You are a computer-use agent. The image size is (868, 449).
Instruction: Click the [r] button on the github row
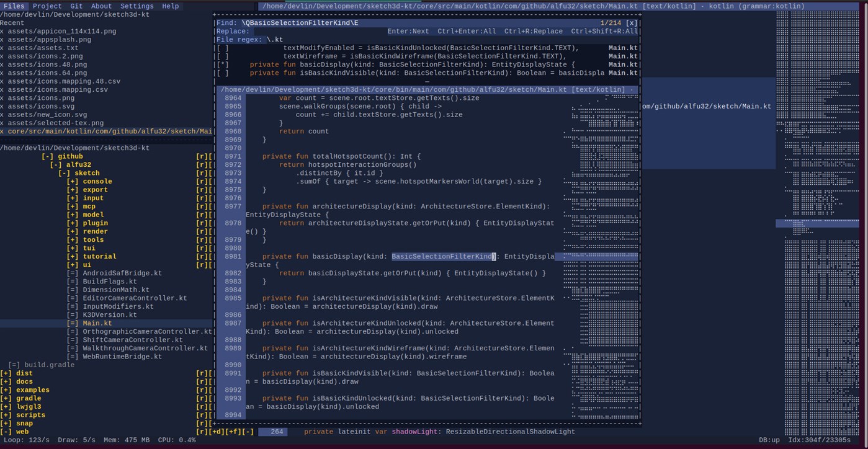202,157
